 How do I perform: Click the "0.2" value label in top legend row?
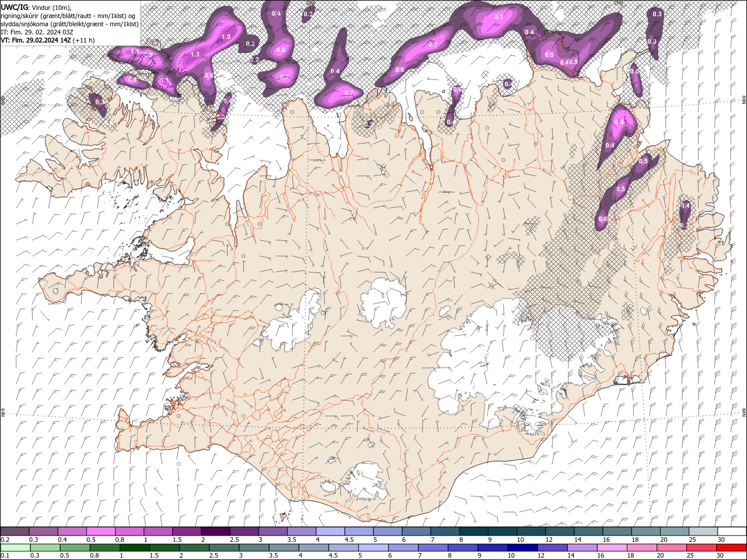5,540
